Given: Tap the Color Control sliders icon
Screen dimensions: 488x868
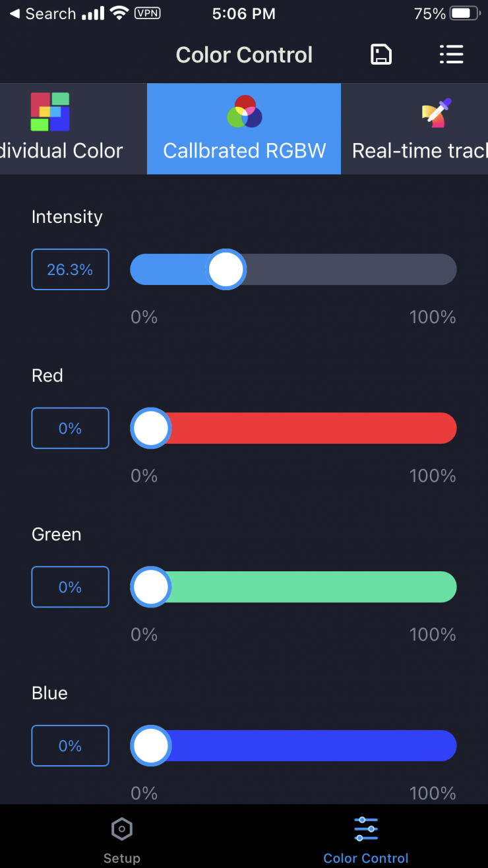Looking at the screenshot, I should [366, 828].
